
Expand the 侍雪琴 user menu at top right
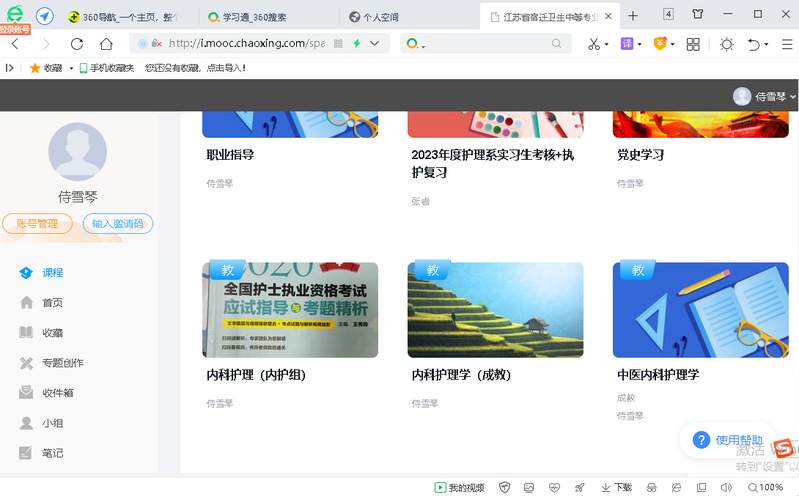765,96
